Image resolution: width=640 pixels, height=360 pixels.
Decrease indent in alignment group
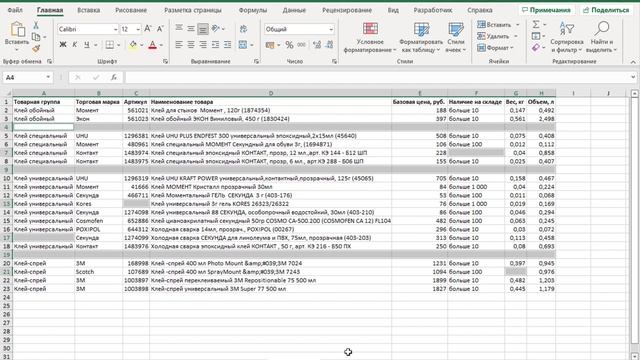216,45
